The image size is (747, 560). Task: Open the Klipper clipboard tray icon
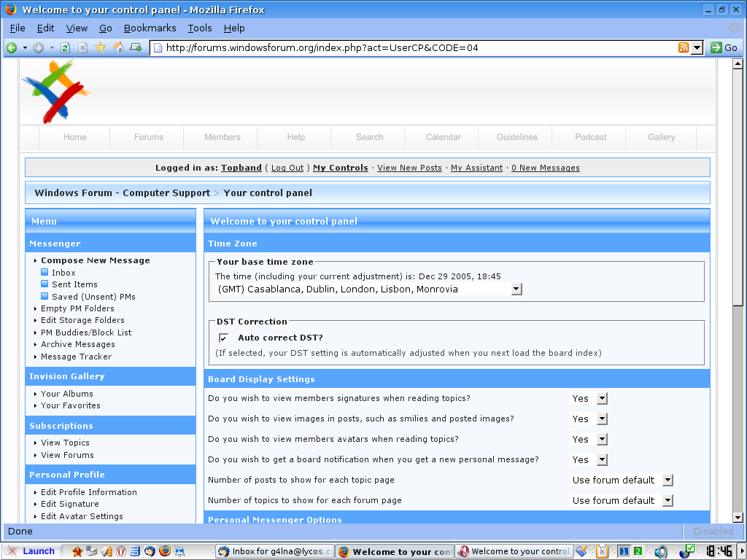tap(602, 551)
